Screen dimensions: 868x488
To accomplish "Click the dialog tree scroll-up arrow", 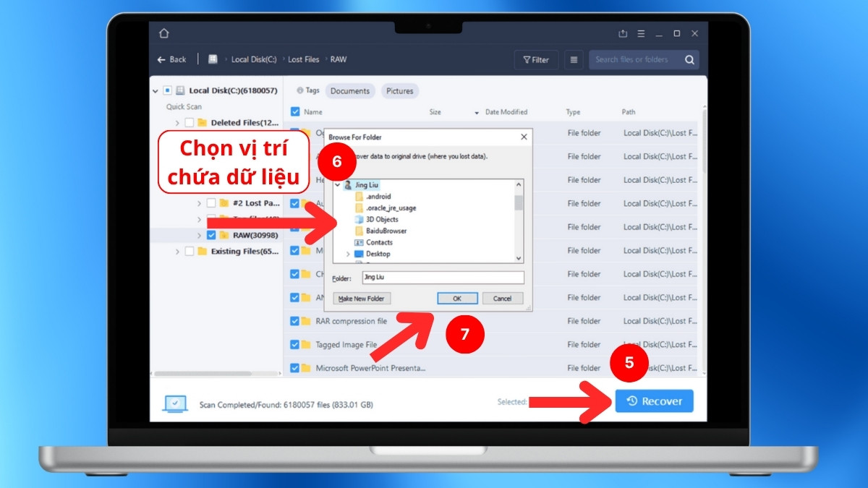I will (518, 185).
